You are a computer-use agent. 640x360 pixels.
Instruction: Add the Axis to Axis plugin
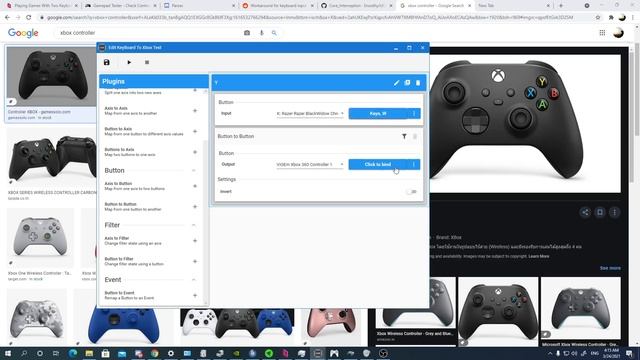(x=195, y=111)
